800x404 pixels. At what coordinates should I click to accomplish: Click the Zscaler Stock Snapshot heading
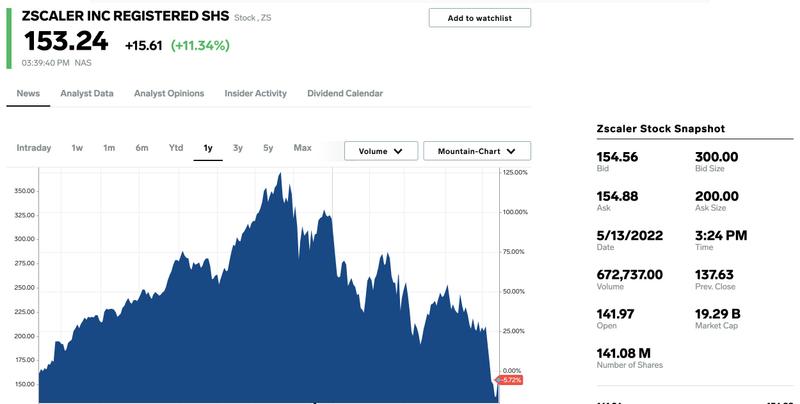pyautogui.click(x=661, y=129)
